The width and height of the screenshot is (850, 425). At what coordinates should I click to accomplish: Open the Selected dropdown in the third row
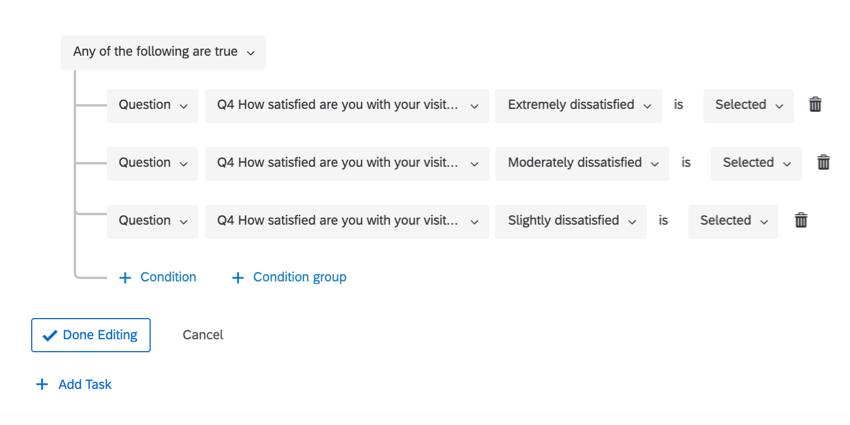click(x=733, y=221)
